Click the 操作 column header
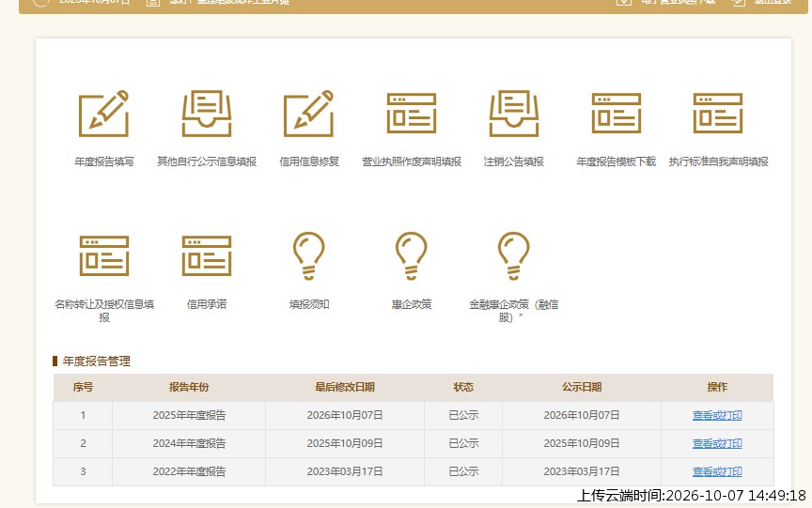This screenshot has height=508, width=812. click(717, 387)
